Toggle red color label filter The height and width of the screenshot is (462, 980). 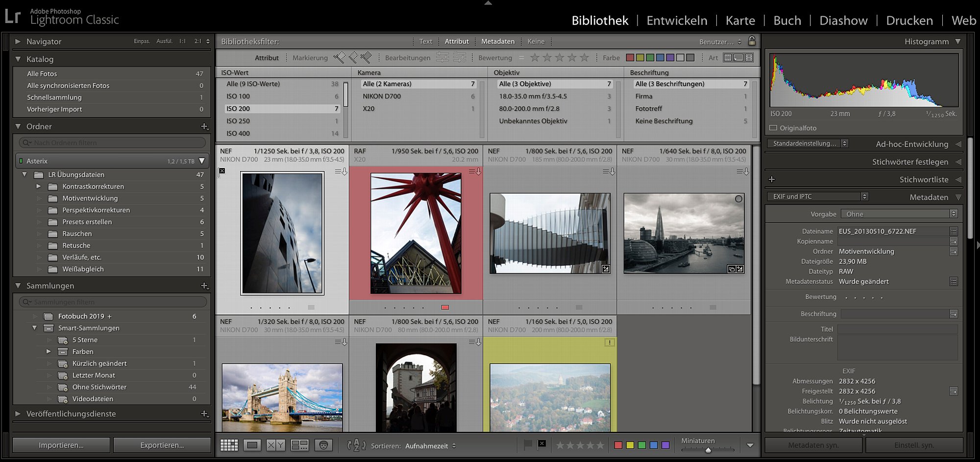click(630, 58)
